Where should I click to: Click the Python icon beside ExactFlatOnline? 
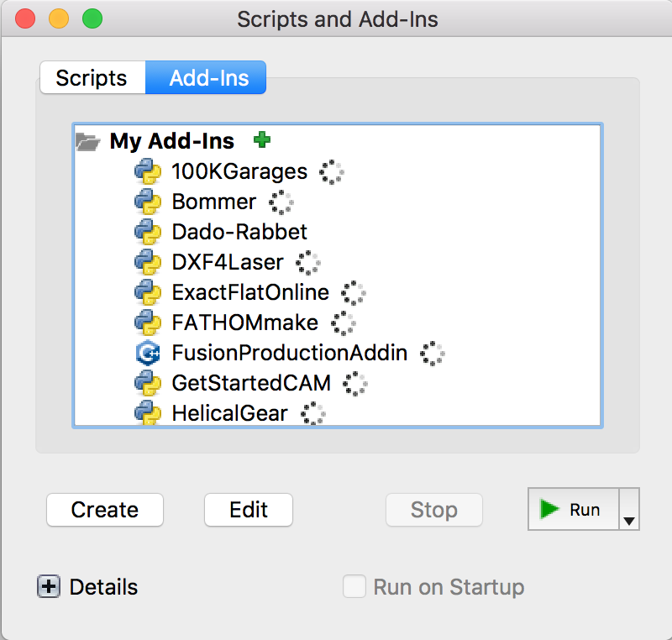[148, 292]
